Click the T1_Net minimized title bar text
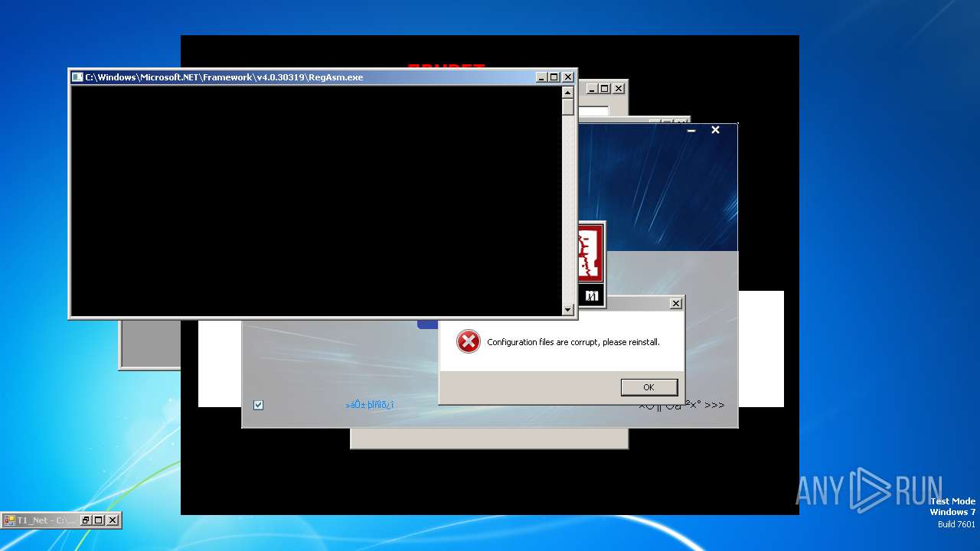The image size is (980, 551). tap(46, 520)
